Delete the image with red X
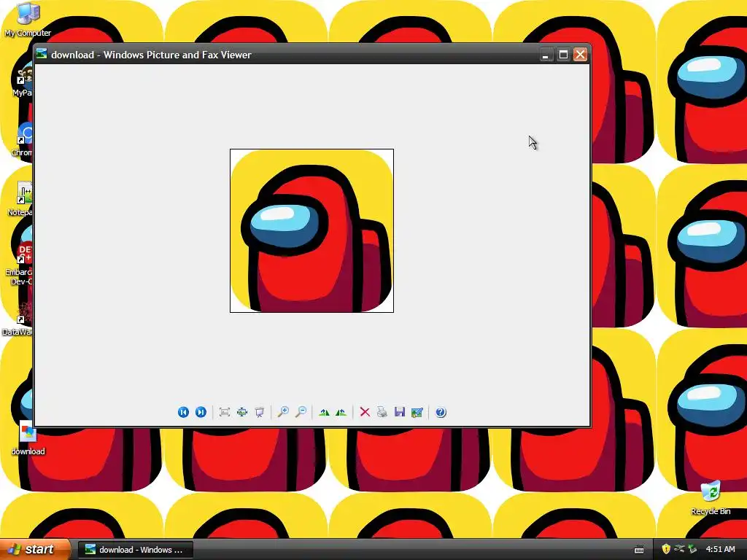747x560 pixels. pos(365,413)
